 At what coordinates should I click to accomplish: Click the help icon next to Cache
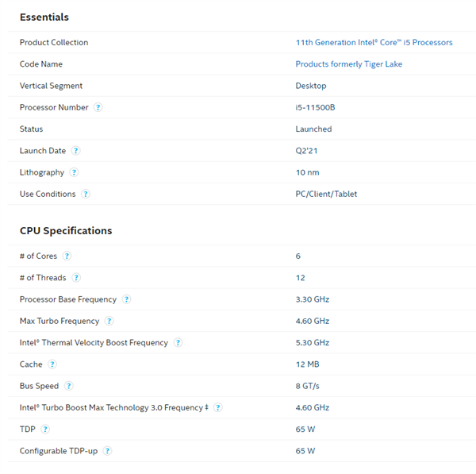click(52, 364)
